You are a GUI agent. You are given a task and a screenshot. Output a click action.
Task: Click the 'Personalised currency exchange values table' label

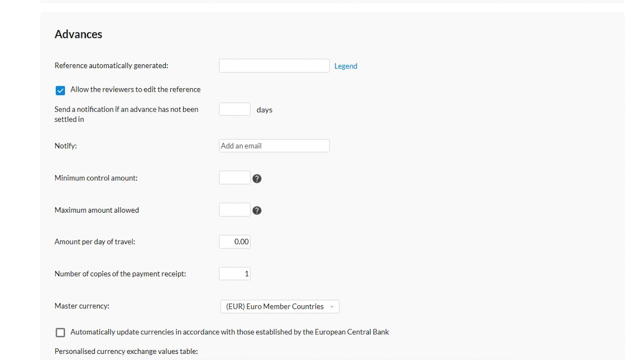tap(126, 352)
